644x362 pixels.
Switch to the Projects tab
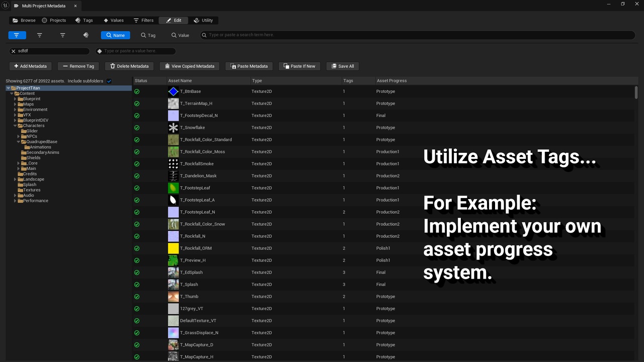tap(54, 21)
